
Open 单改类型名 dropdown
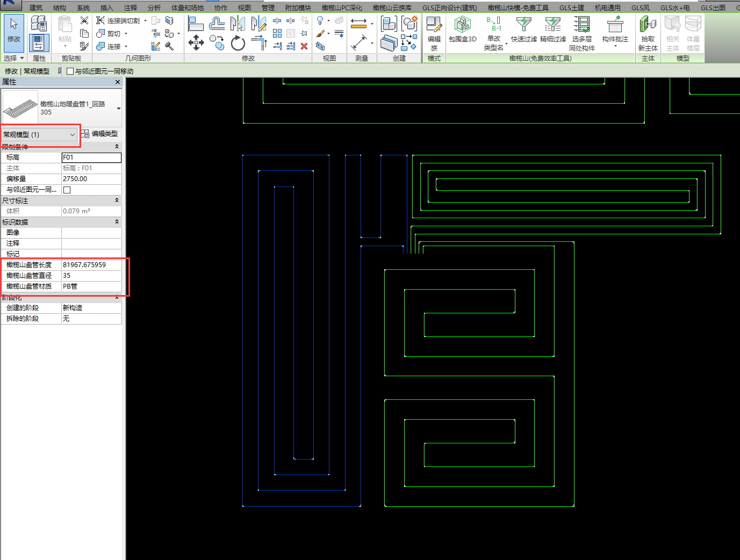(506, 44)
